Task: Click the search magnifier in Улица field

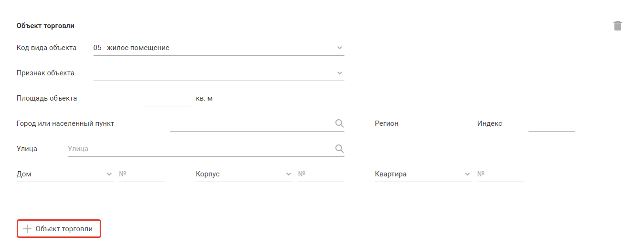Action: pos(339,149)
